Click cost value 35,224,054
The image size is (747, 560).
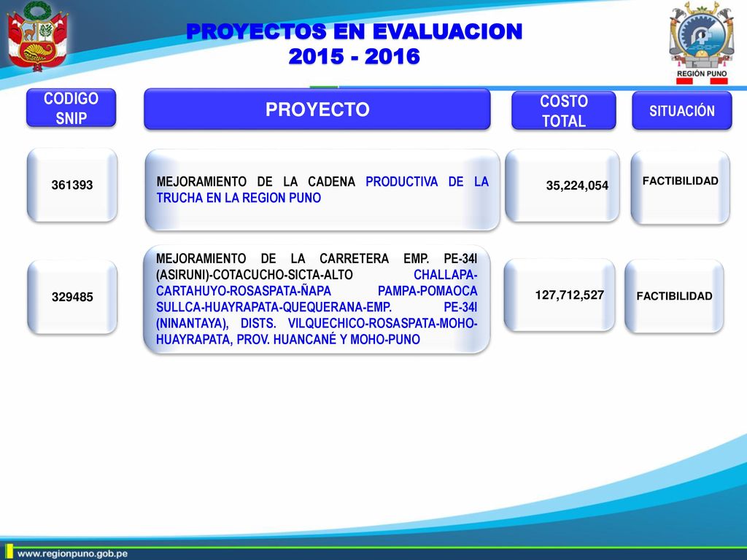tap(577, 185)
